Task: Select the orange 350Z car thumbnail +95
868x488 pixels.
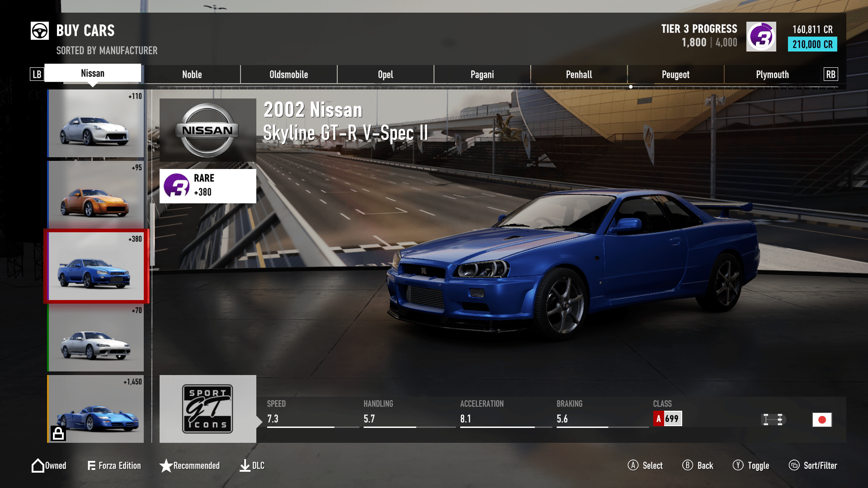Action: click(95, 195)
